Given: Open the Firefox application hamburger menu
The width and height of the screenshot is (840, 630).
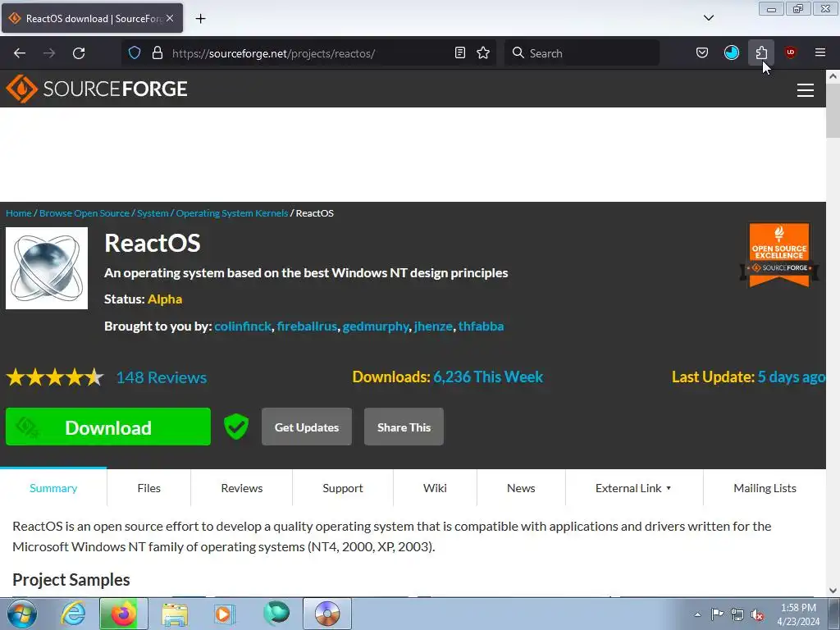Looking at the screenshot, I should pyautogui.click(x=820, y=52).
